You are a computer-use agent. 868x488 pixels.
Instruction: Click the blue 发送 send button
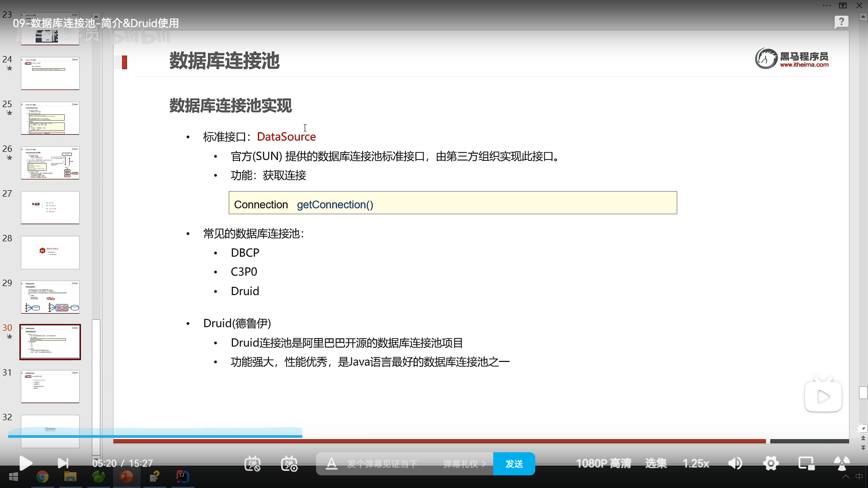[x=514, y=464]
